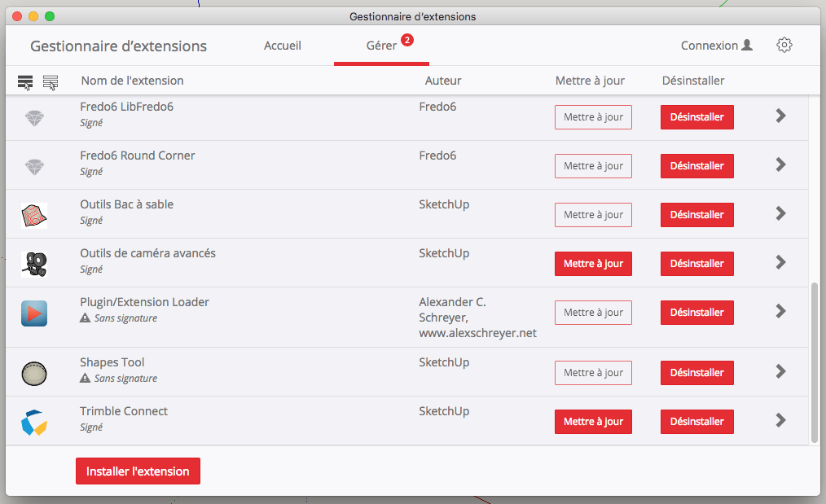Image resolution: width=826 pixels, height=504 pixels.
Task: Open the Gérer tab
Action: [381, 46]
